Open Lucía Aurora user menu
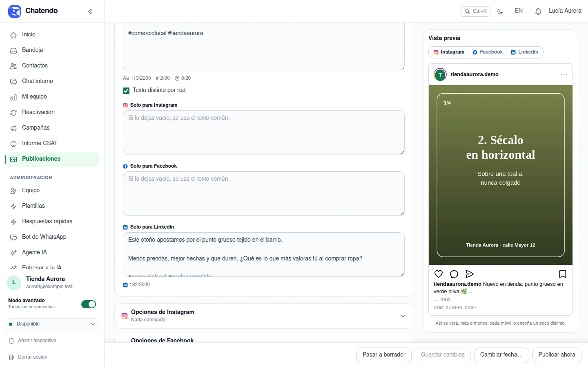588x368 pixels. [x=565, y=11]
